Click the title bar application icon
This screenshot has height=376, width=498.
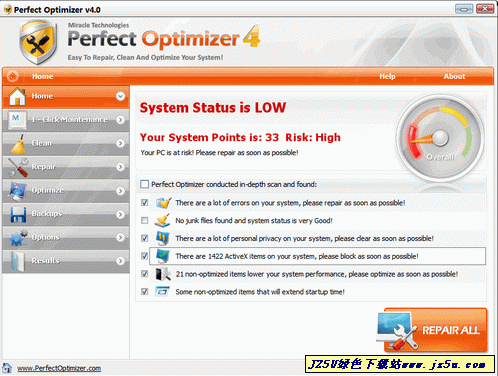(x=8, y=9)
